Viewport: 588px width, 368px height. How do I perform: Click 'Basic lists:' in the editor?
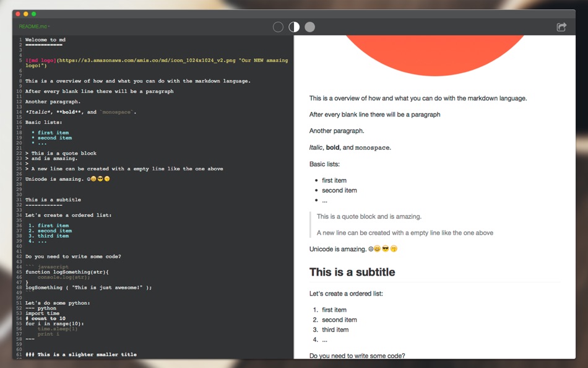pos(43,122)
